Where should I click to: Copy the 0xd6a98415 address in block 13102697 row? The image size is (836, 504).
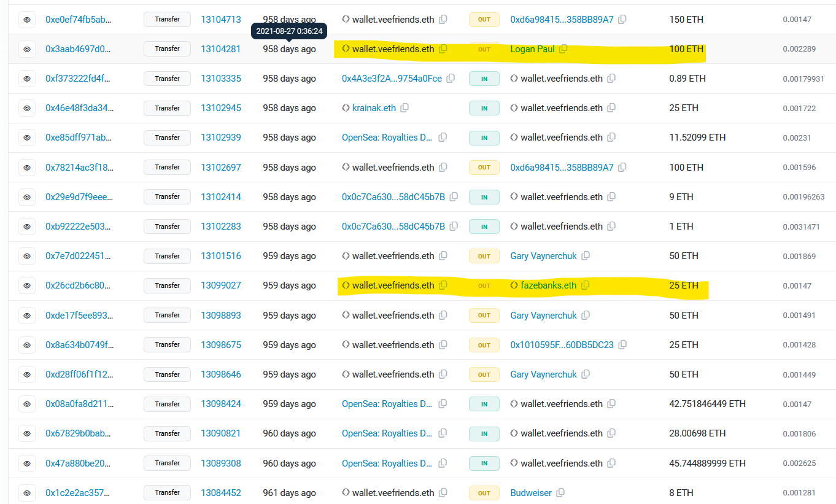click(622, 168)
